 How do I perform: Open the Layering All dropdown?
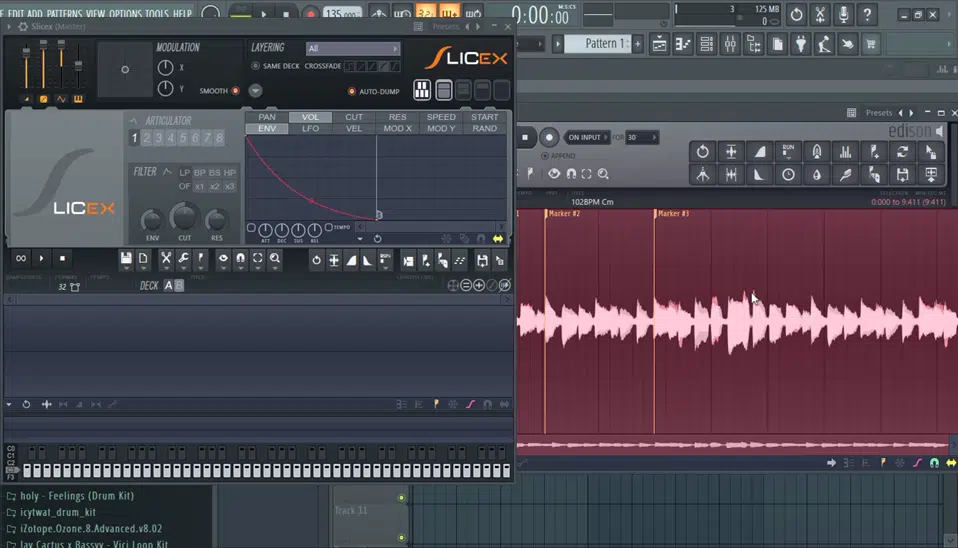coord(353,48)
